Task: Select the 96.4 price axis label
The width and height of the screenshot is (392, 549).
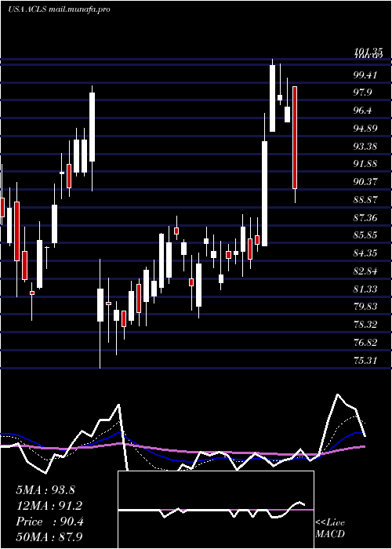Action: point(363,111)
